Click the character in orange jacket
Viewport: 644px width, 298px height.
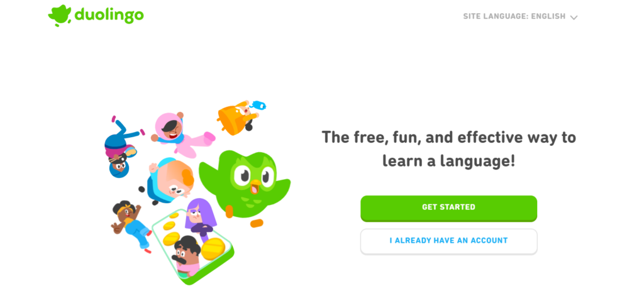[238, 117]
